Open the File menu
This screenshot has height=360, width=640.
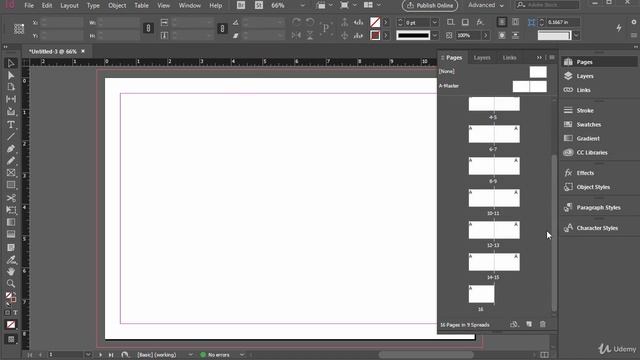pos(29,6)
